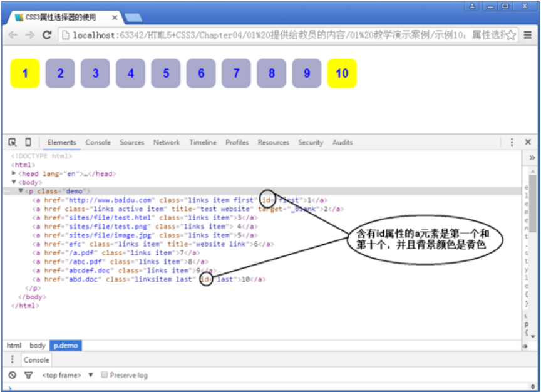541x392 pixels.
Task: Select the a element with href /a.pdf
Action: click(116, 253)
